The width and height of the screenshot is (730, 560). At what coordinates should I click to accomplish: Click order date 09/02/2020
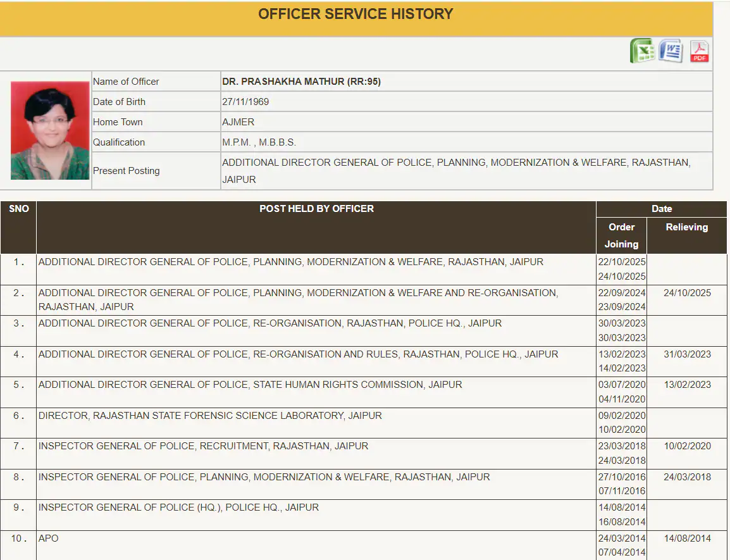coord(622,415)
